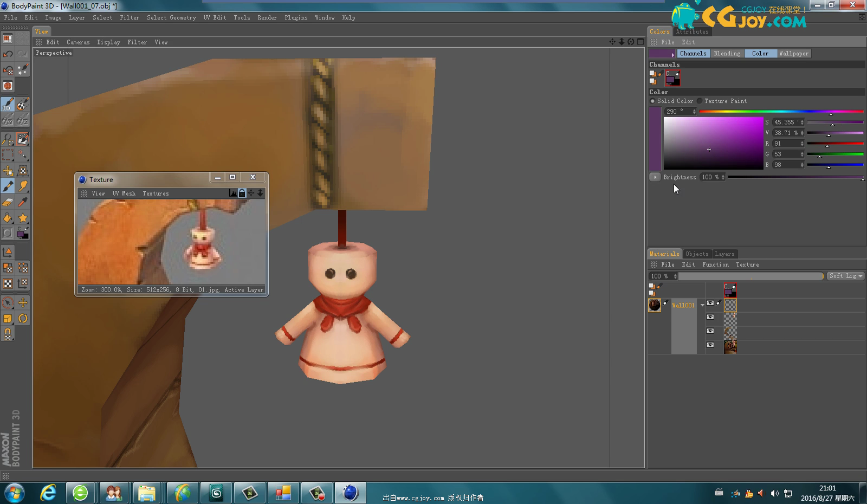Open the Render menu

(x=267, y=18)
